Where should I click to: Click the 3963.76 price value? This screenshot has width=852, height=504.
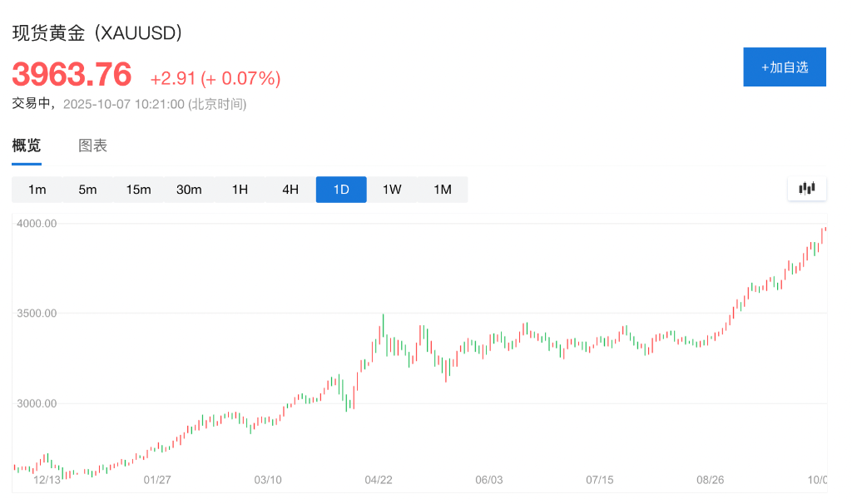72,75
